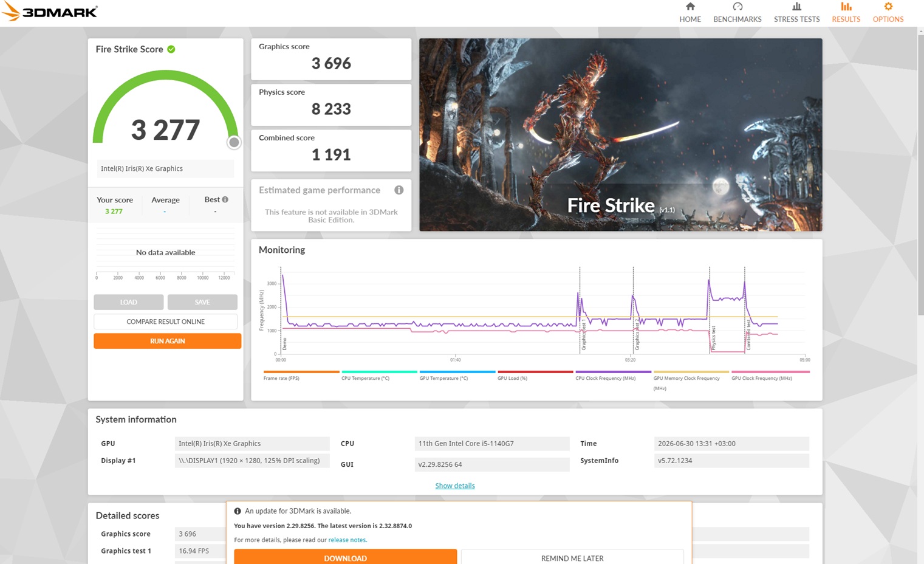Click Compare Result Online button
This screenshot has height=564, width=924.
(165, 322)
